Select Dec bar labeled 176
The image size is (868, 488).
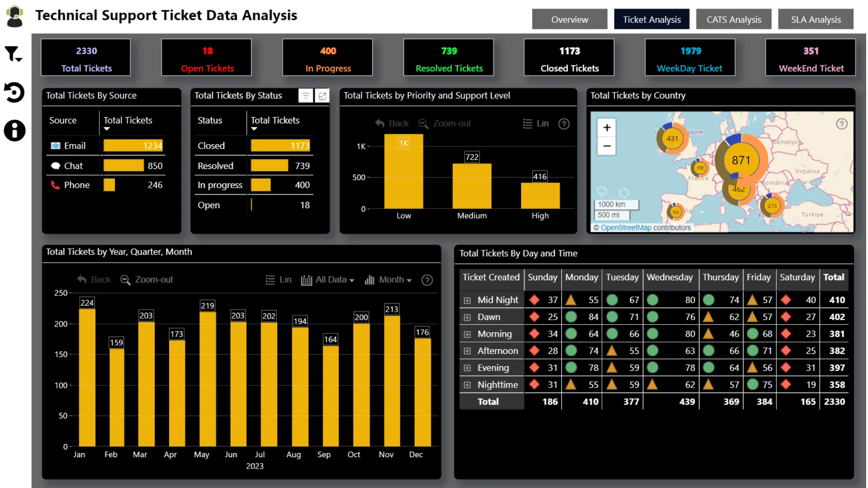coord(423,393)
